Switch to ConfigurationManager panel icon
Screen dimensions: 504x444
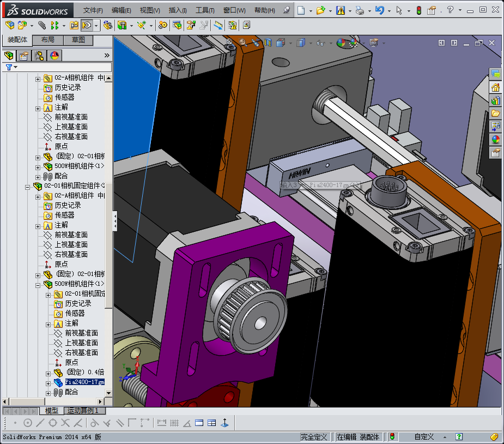tap(39, 56)
